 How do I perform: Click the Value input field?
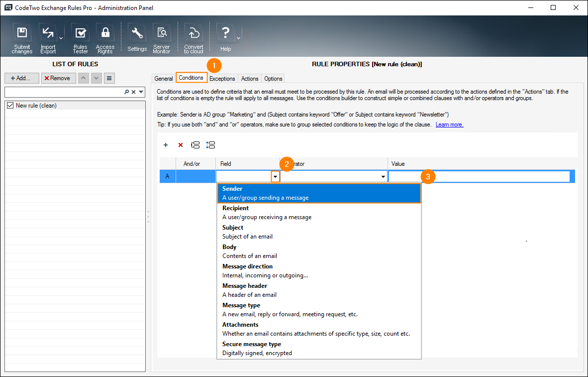click(x=479, y=176)
